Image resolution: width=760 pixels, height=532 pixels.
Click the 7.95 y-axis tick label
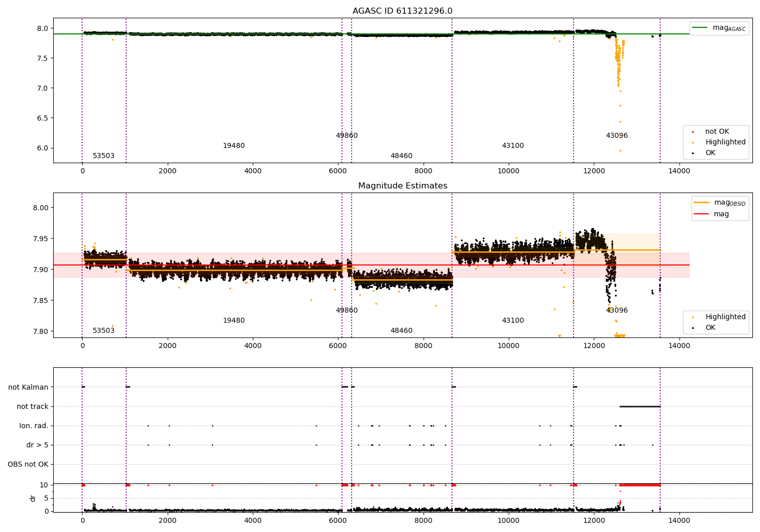coord(41,239)
